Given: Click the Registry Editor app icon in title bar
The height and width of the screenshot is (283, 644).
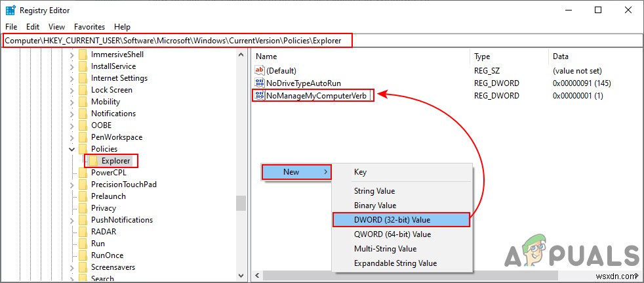Looking at the screenshot, I should coord(10,11).
